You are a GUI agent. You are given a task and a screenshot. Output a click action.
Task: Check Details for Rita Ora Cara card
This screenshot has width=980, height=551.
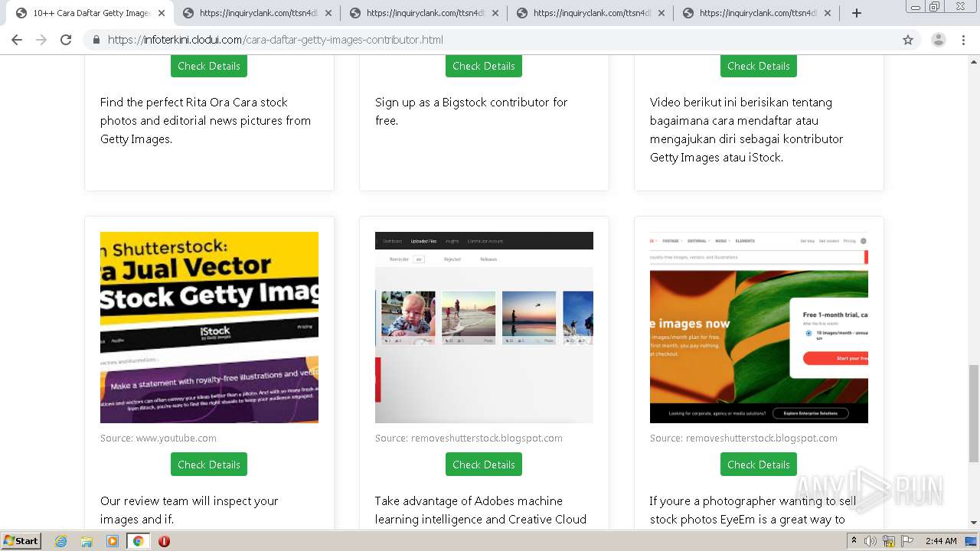(209, 66)
